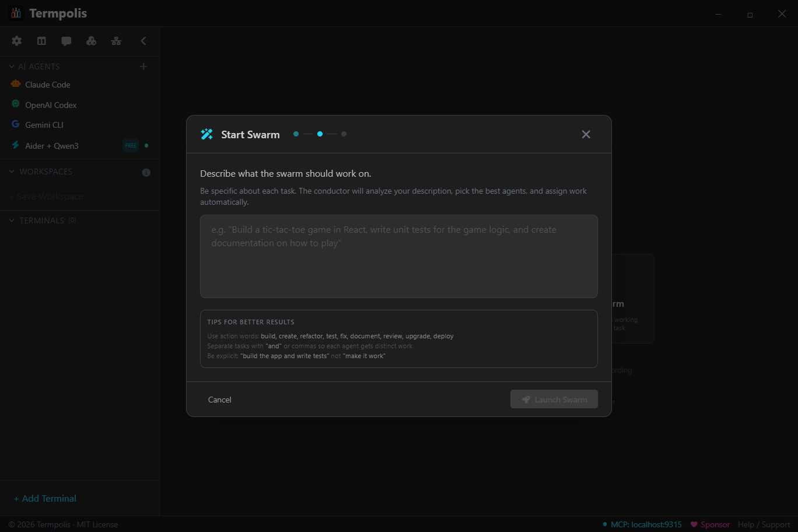Viewport: 798px width, 532px height.
Task: Select the Claude Code agent
Action: 47,84
